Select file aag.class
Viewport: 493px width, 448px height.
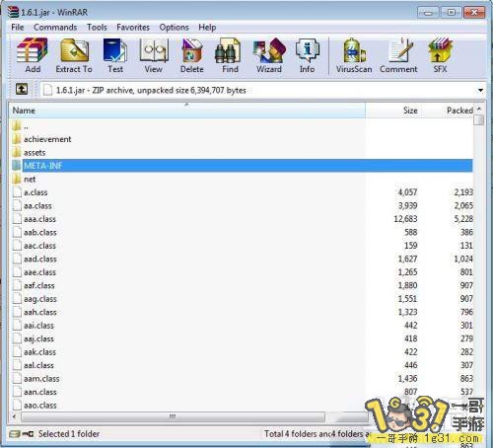coord(35,299)
